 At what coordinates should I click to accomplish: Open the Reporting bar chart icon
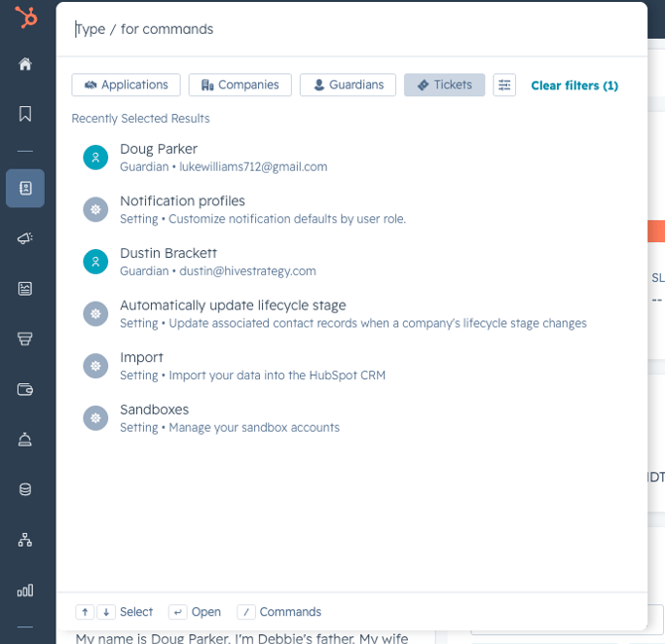tap(25, 590)
